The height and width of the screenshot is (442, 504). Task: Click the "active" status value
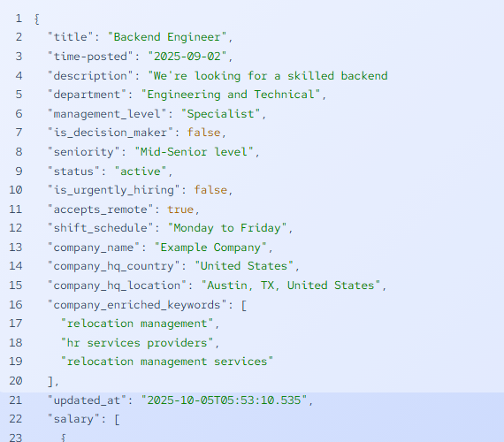point(141,171)
